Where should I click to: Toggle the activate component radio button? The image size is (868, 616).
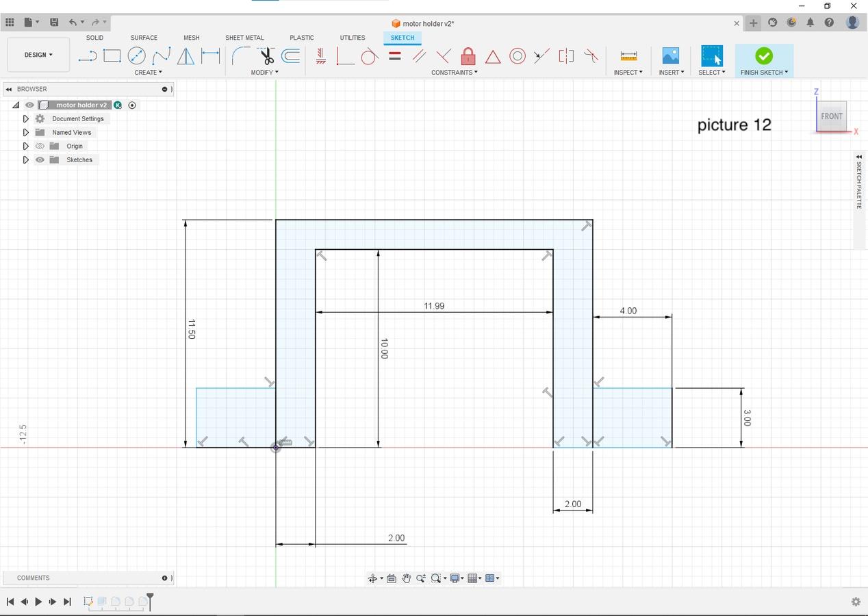click(x=132, y=105)
